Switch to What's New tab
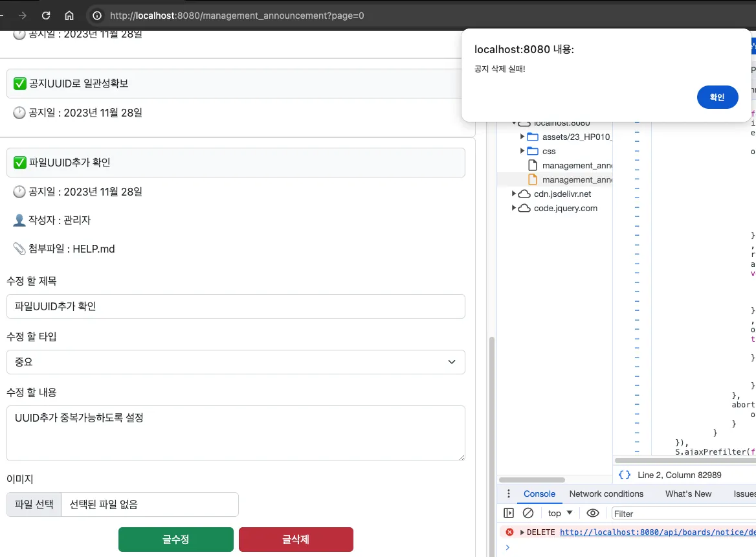The image size is (756, 557). click(x=688, y=494)
